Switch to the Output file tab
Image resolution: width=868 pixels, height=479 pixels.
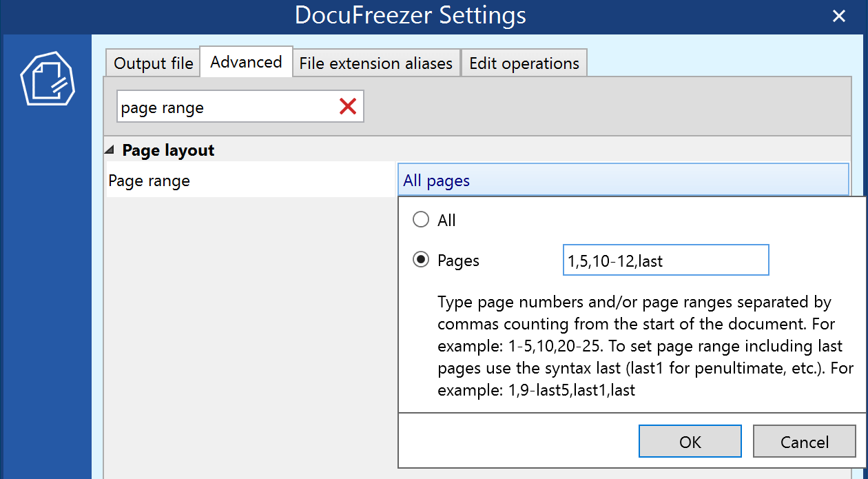[153, 63]
